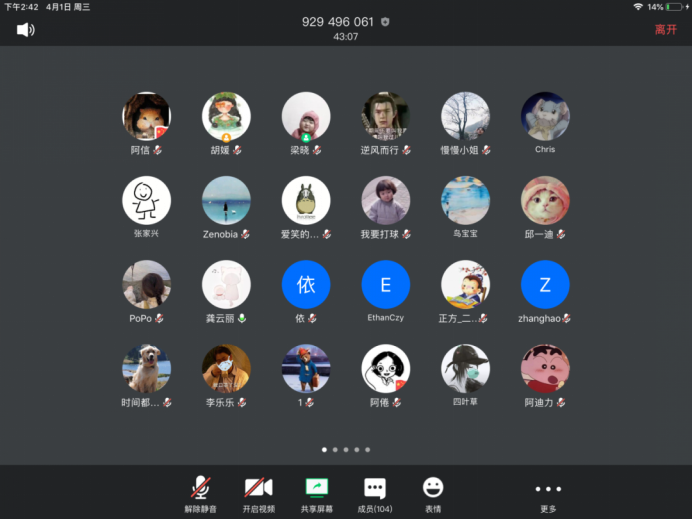Select the Totoro avatar participant
The width and height of the screenshot is (692, 519).
coord(306,200)
